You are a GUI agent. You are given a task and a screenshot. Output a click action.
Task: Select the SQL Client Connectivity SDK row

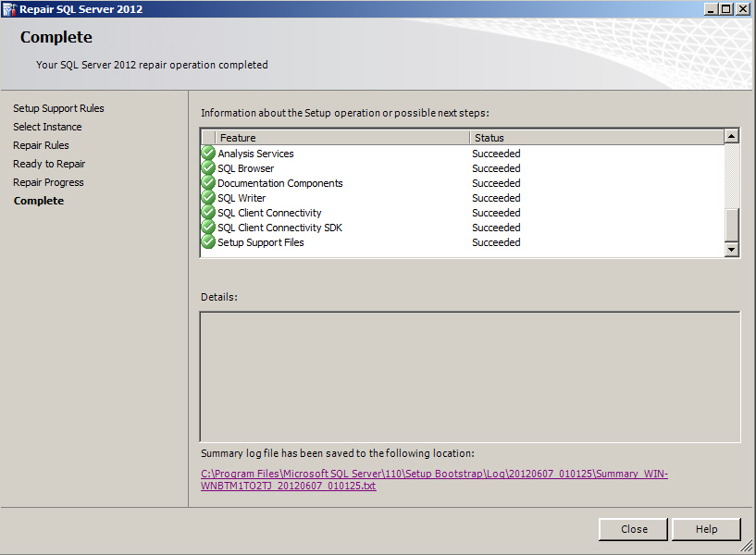click(x=463, y=228)
